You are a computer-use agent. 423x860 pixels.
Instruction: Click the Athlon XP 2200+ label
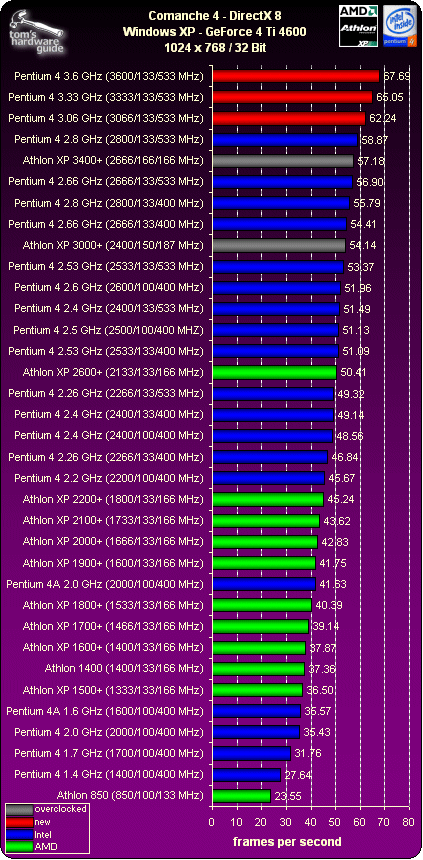point(114,499)
